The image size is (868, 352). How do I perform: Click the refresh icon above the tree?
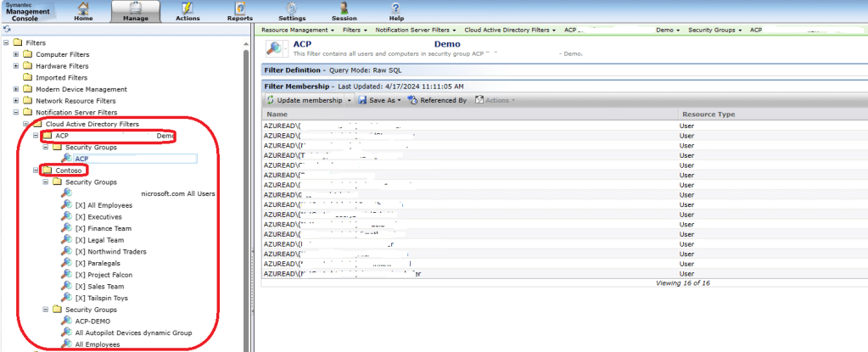7,29
